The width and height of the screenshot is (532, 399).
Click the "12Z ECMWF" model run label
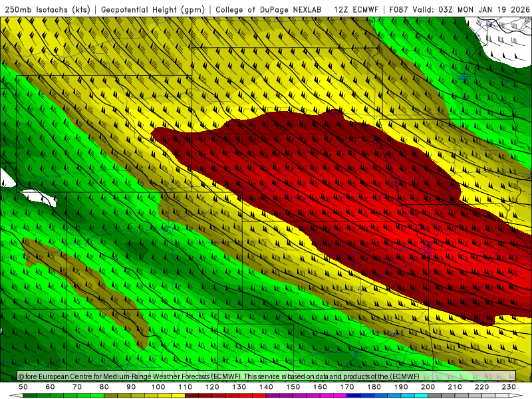356,9
